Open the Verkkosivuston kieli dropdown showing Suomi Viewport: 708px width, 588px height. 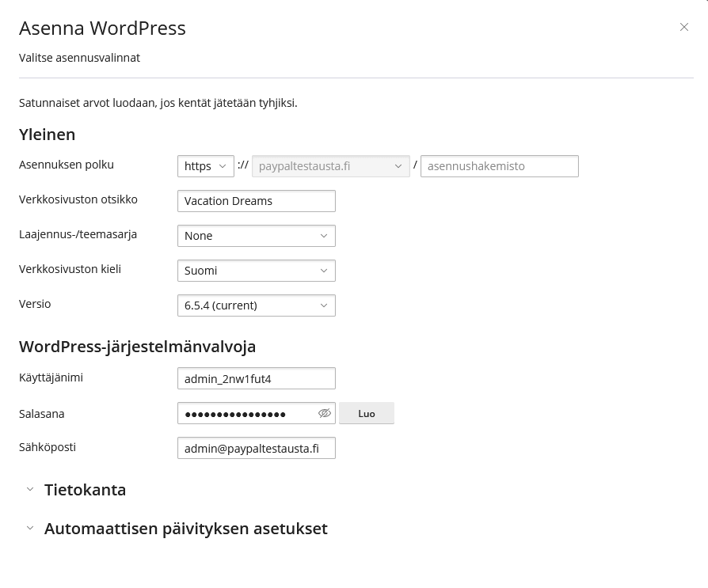256,271
